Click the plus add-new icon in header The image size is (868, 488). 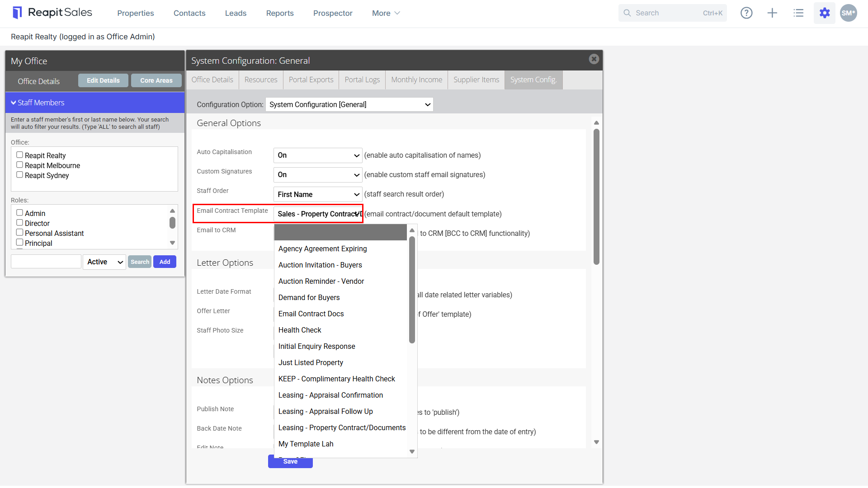click(x=772, y=13)
